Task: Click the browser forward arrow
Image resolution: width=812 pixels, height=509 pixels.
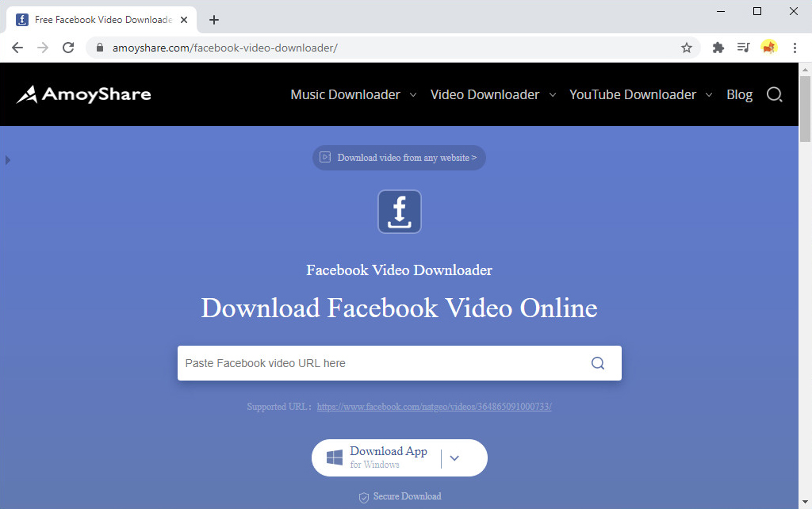Action: click(43, 48)
